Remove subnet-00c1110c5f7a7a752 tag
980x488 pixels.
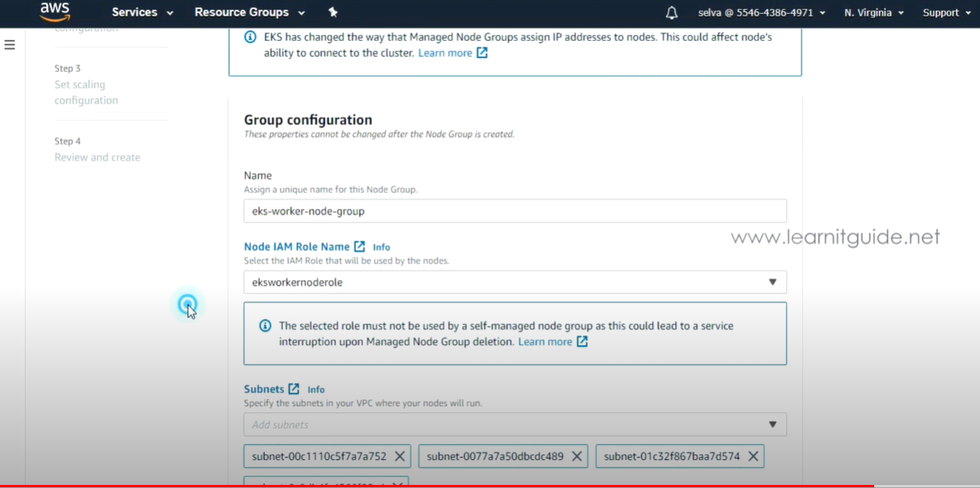(x=400, y=456)
